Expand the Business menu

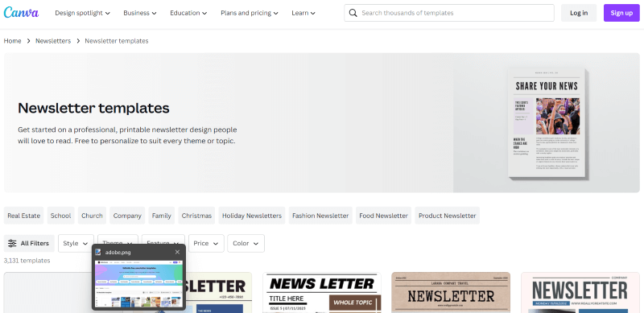click(140, 13)
